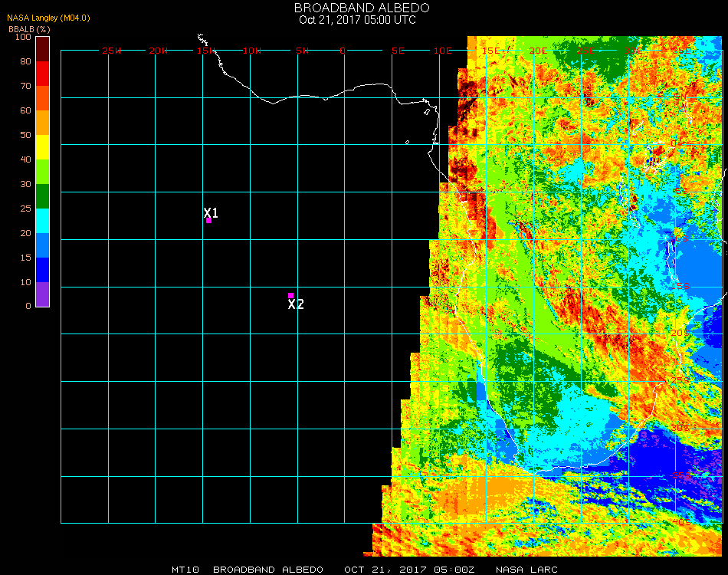This screenshot has width=728, height=575.
Task: Click the '40S' latitude label
Action: point(682,523)
